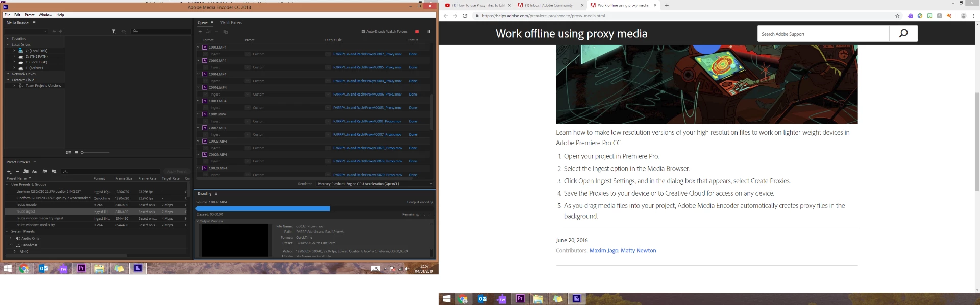The width and height of the screenshot is (980, 305).
Task: Expand the C: (Local Disk) drive
Action: tap(14, 51)
